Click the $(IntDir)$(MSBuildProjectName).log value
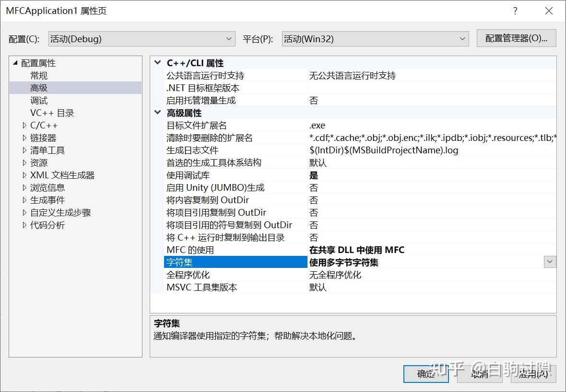 [x=384, y=150]
